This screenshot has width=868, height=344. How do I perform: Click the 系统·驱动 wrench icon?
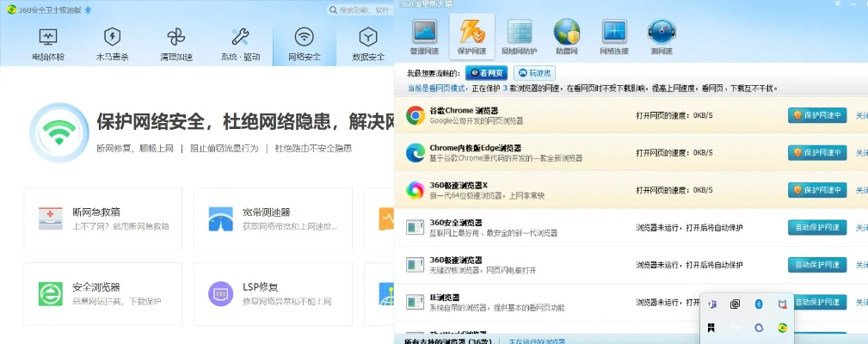[x=240, y=37]
